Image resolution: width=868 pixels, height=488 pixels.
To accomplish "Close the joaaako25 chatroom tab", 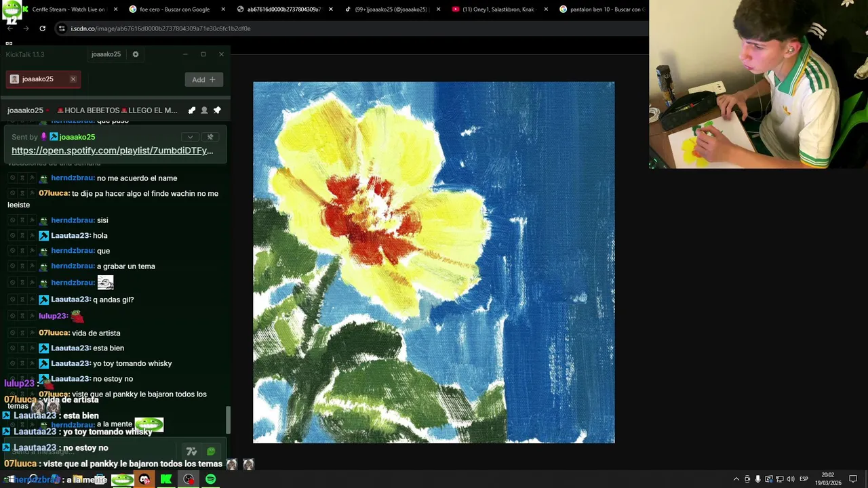I will 73,79.
